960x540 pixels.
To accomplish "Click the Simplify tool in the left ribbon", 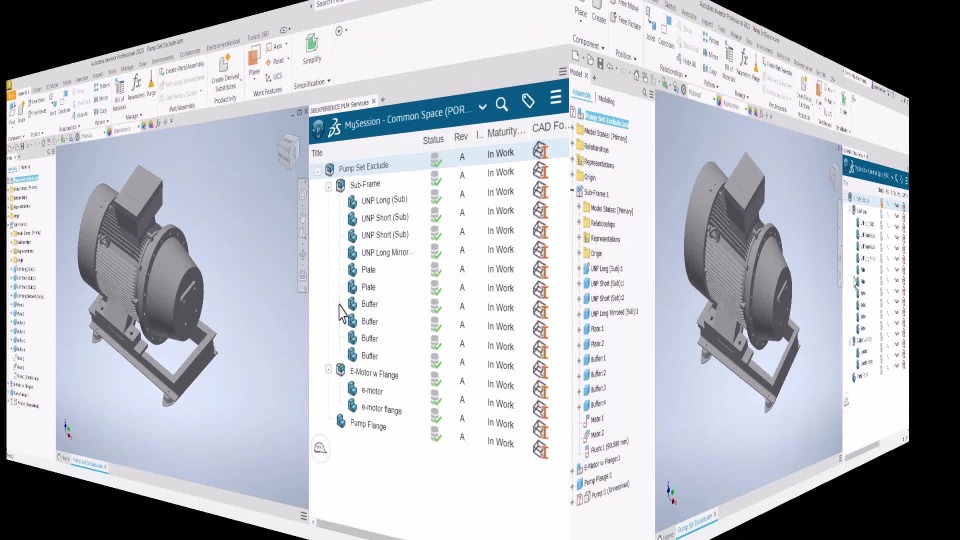I will [x=312, y=49].
